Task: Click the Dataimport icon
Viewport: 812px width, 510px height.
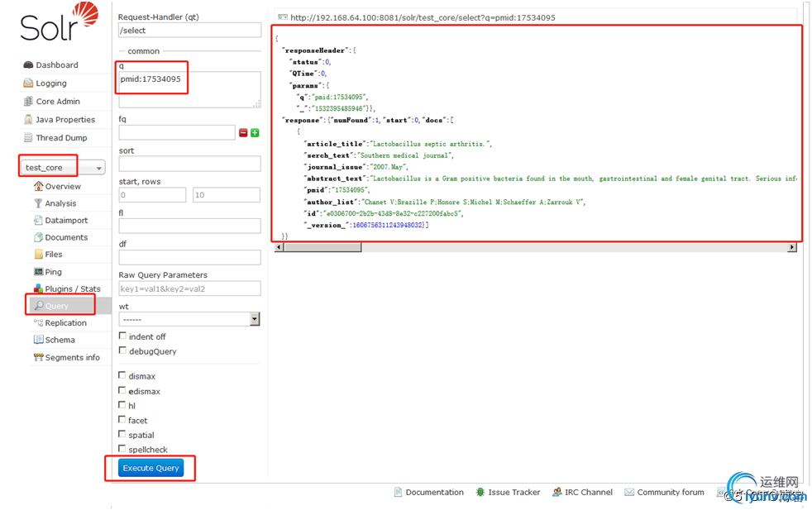Action: [38, 220]
